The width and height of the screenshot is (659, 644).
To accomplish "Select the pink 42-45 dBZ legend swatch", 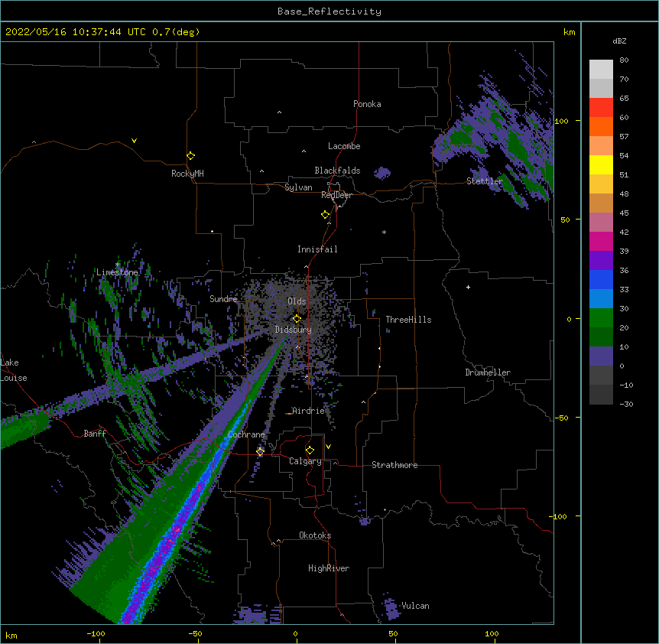I will 601,223.
